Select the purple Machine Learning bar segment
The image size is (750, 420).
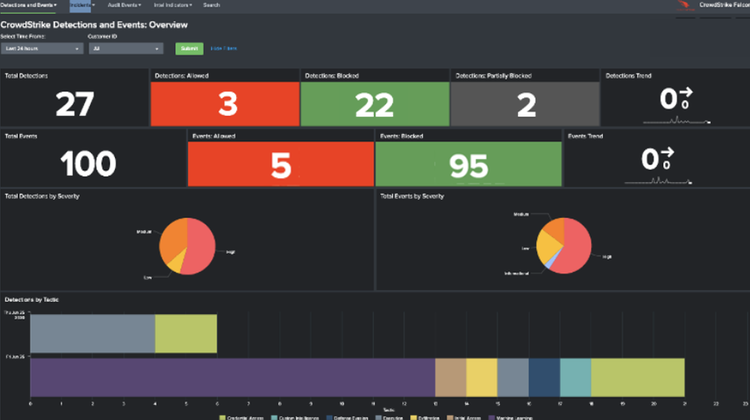point(232,378)
